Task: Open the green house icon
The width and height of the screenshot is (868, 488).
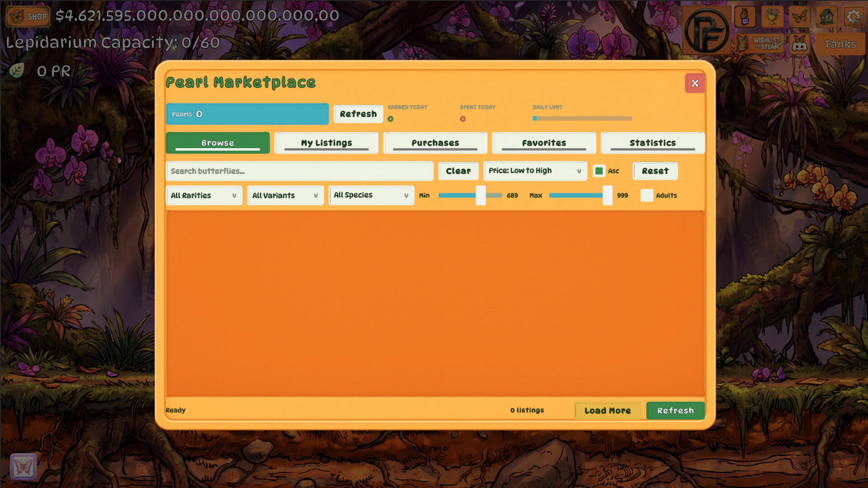Action: [x=826, y=17]
